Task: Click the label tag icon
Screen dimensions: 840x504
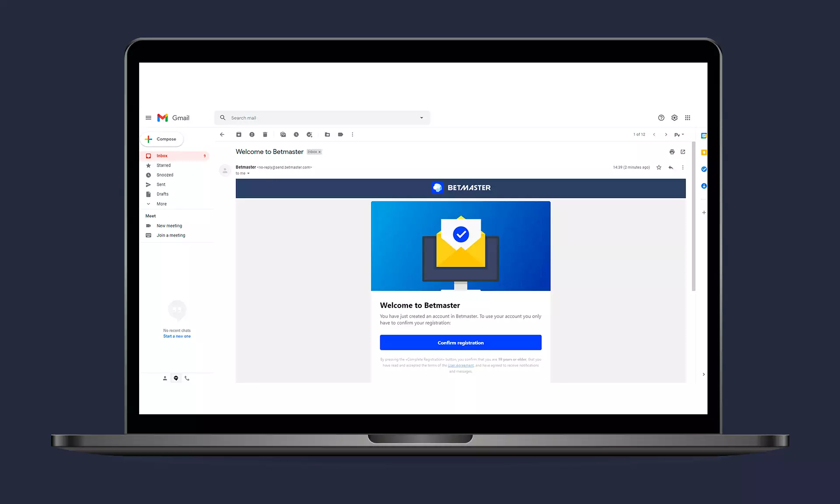Action: [340, 134]
